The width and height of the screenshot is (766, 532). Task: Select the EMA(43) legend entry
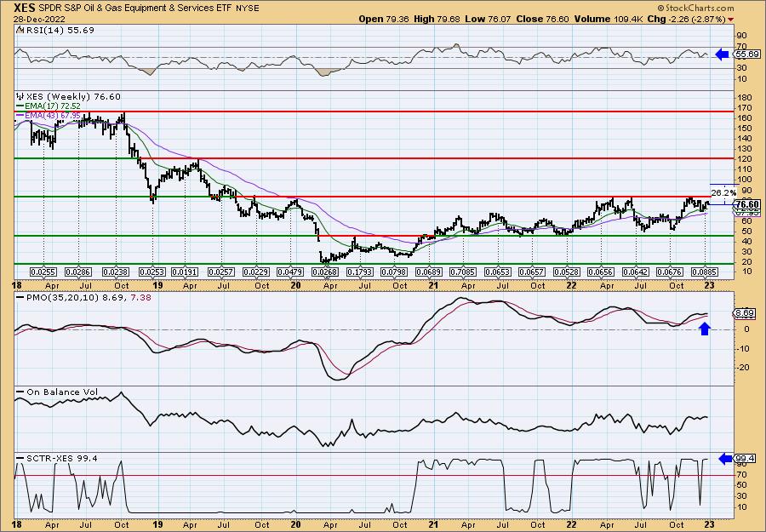49,115
